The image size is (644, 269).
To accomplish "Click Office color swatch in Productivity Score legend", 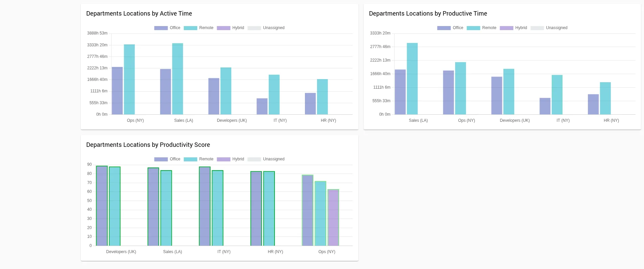I will pyautogui.click(x=161, y=159).
